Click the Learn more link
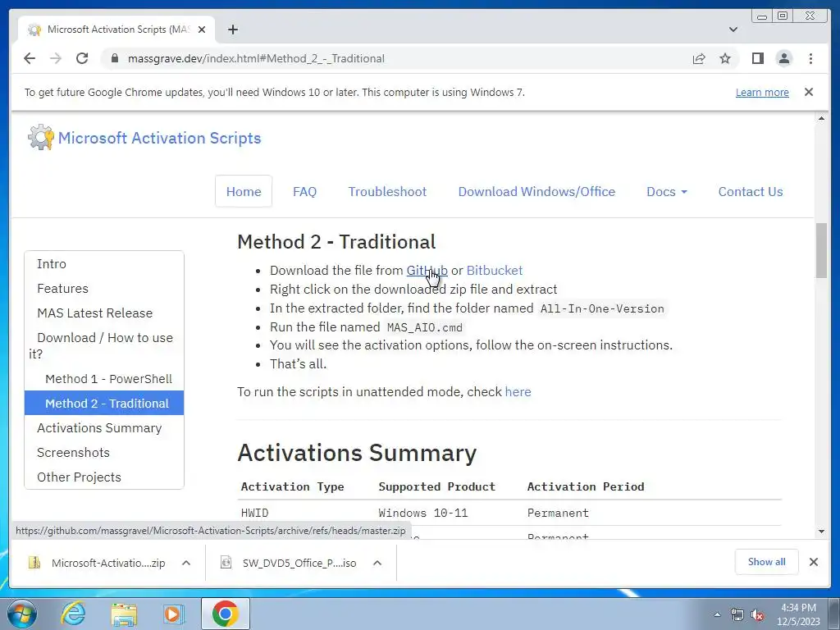The image size is (840, 630). click(762, 92)
